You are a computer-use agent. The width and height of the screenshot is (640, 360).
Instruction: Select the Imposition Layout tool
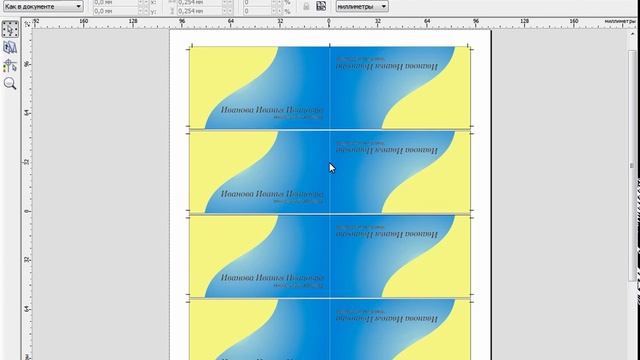[10, 48]
